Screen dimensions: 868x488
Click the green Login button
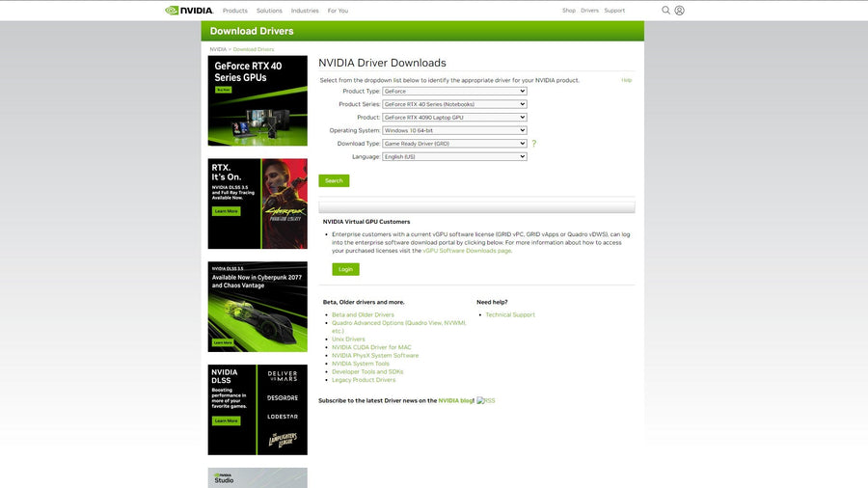345,269
